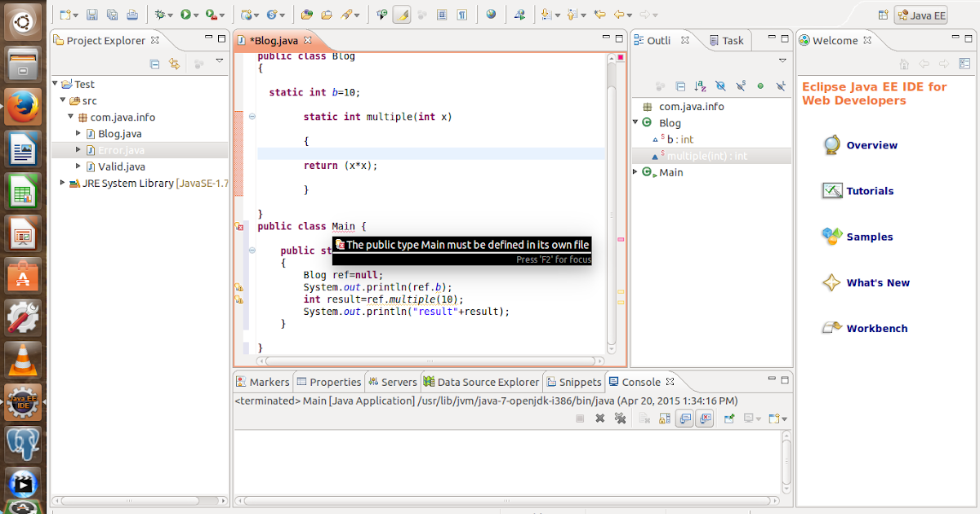980x514 pixels.
Task: Toggle Hide Fields in Outline toolbar
Action: tap(720, 86)
